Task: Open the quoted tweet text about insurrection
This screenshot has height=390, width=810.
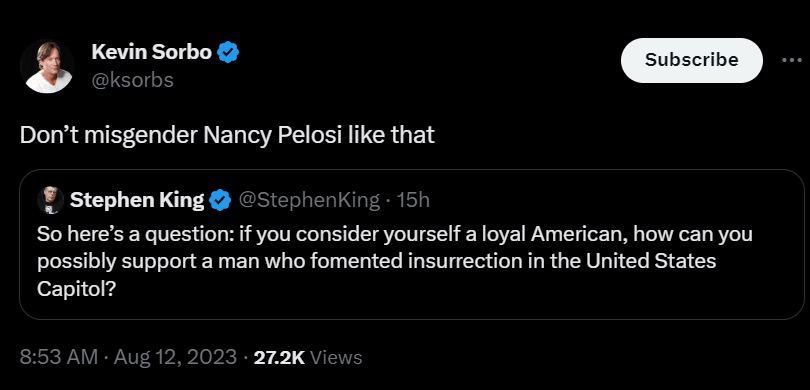Action: pos(395,261)
